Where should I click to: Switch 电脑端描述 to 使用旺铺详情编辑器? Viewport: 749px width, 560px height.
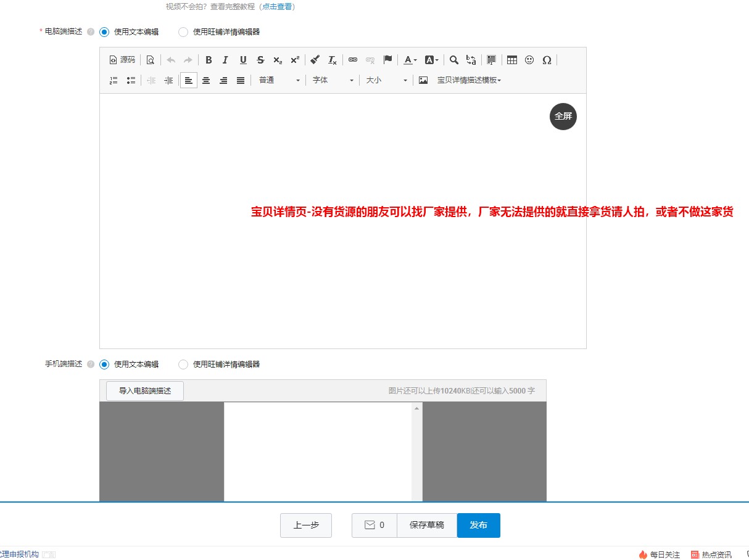[x=183, y=31]
